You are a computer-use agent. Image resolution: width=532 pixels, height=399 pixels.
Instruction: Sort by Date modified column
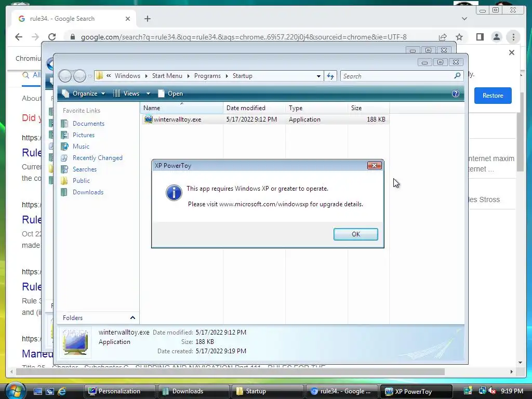coord(254,108)
